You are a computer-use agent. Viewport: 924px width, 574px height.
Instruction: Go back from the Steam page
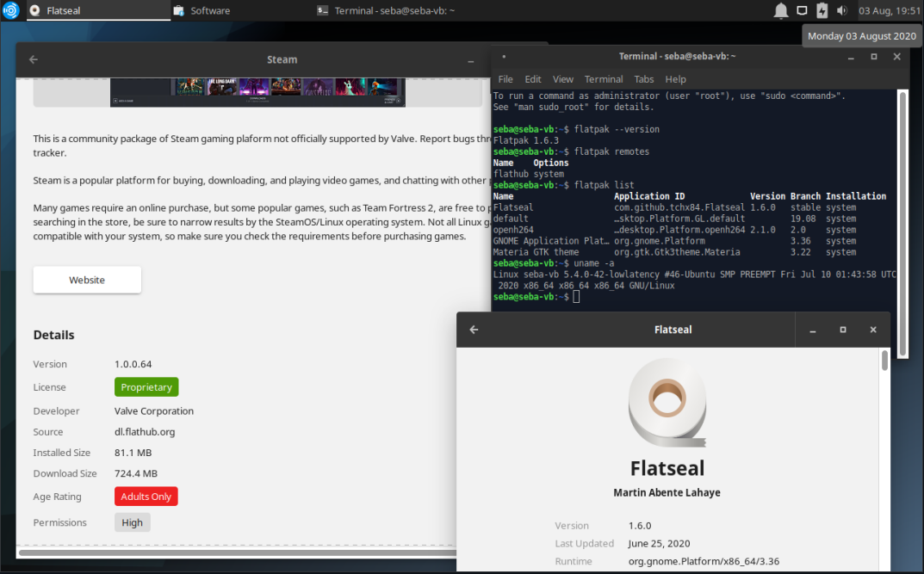coord(33,59)
